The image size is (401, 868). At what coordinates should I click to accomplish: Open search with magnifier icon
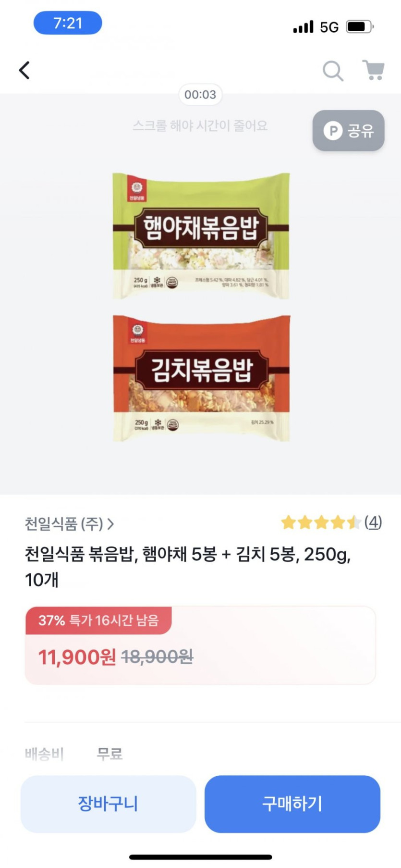click(333, 71)
